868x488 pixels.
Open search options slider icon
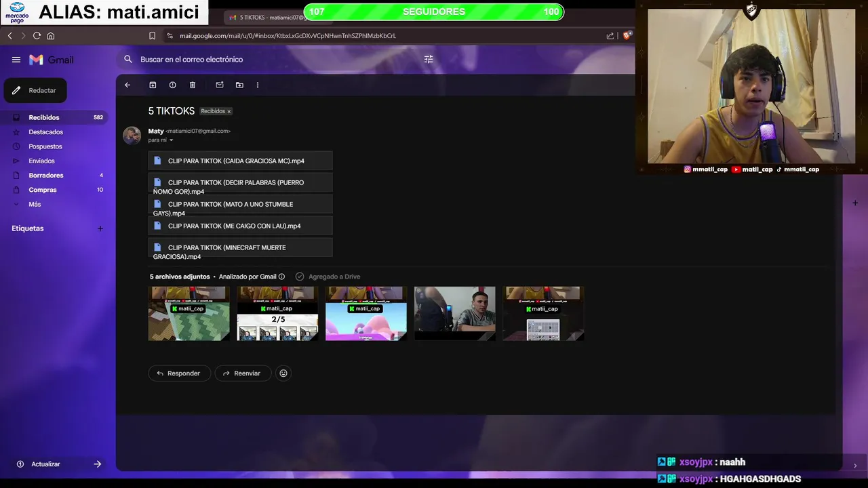tap(429, 60)
